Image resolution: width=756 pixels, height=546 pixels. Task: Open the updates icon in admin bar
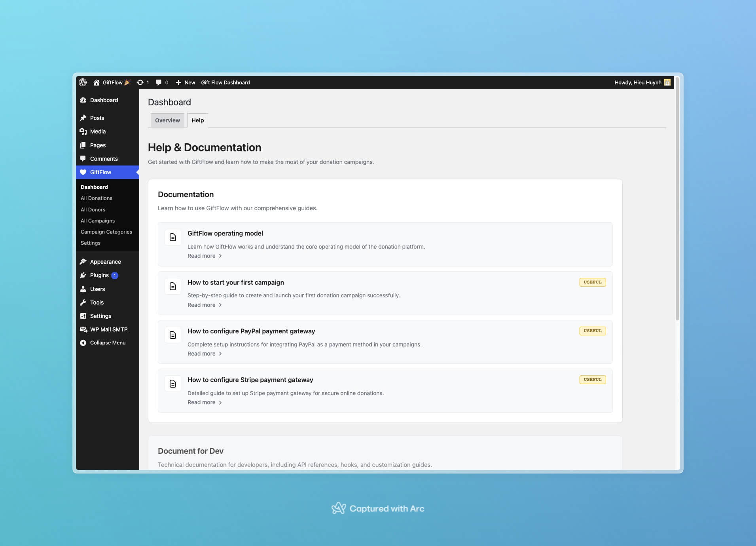(x=140, y=82)
